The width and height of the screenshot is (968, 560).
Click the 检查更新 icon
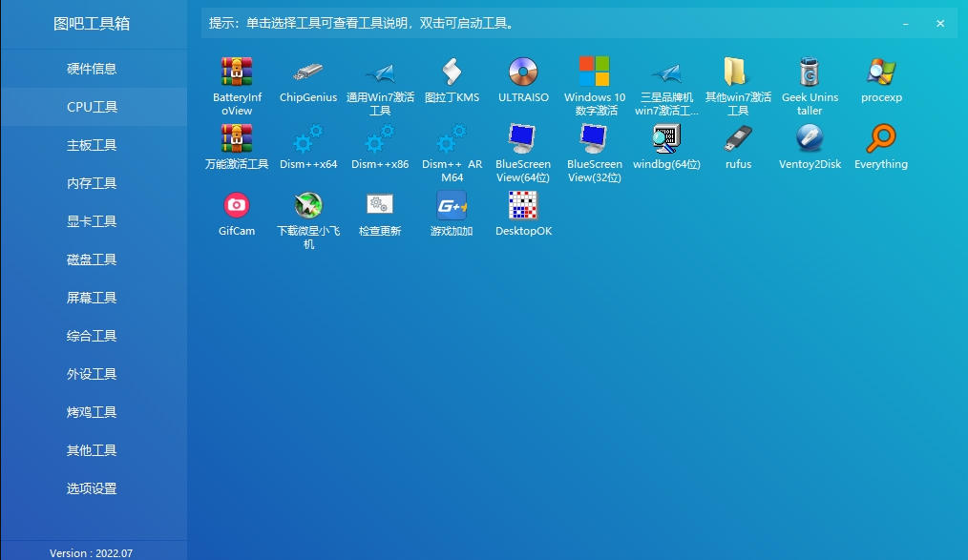[x=380, y=204]
